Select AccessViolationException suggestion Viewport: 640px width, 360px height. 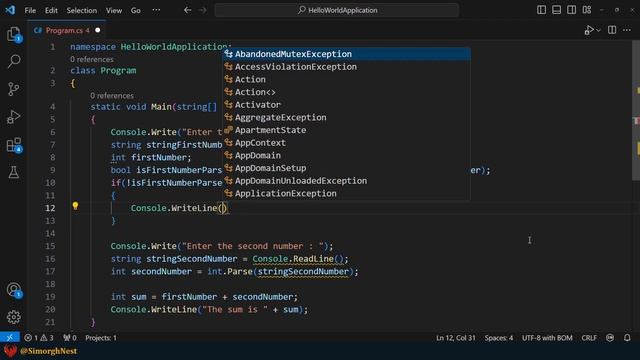tap(347, 67)
